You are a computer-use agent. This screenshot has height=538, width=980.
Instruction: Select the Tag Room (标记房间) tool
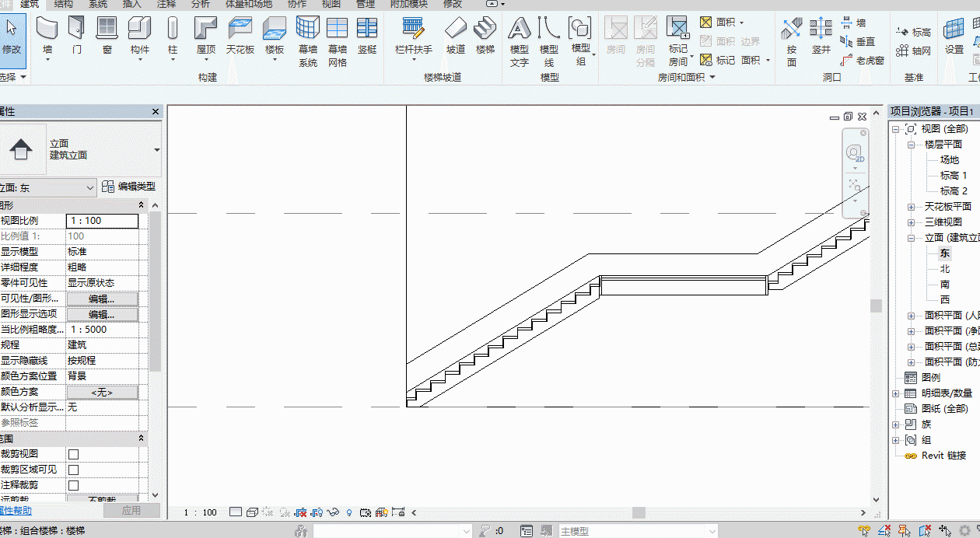678,42
